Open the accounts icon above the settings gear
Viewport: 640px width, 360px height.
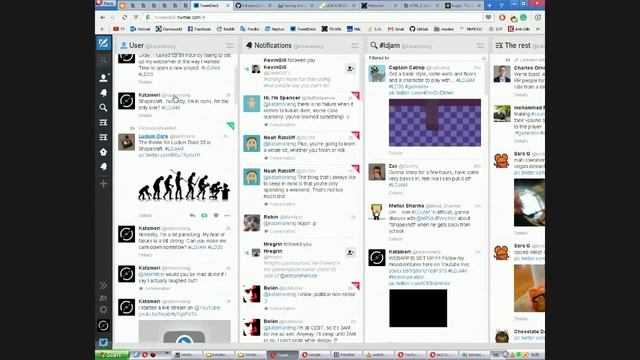coord(103,298)
